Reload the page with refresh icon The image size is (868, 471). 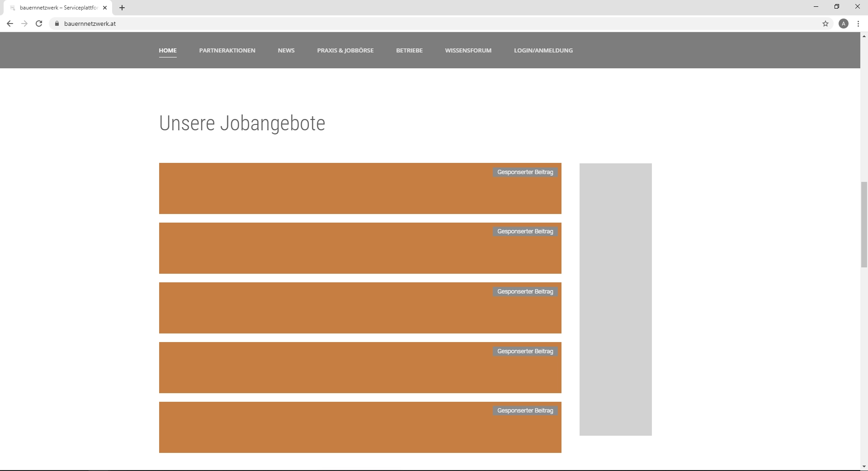39,24
